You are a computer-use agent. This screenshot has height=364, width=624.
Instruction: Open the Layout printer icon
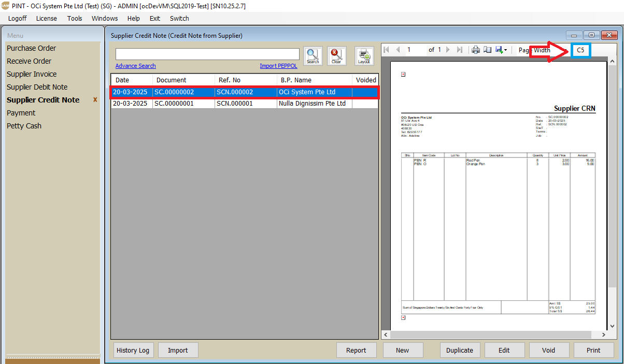[x=364, y=55]
